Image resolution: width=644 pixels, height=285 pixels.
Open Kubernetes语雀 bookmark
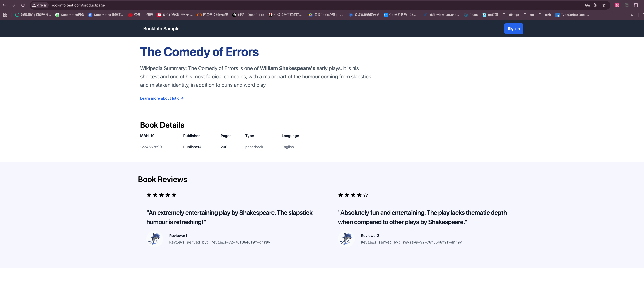pos(70,15)
